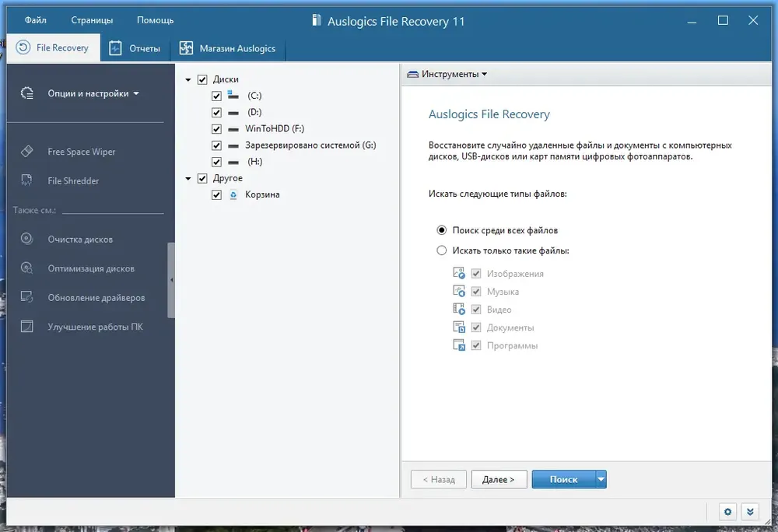The image size is (778, 532).
Task: Click the Улучшение работы ПК icon
Action: tap(26, 327)
